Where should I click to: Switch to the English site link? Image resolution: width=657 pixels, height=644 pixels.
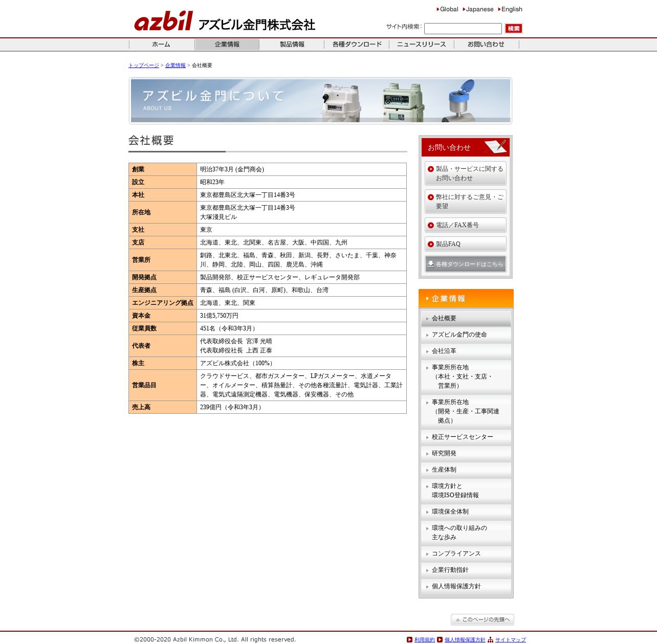point(510,9)
